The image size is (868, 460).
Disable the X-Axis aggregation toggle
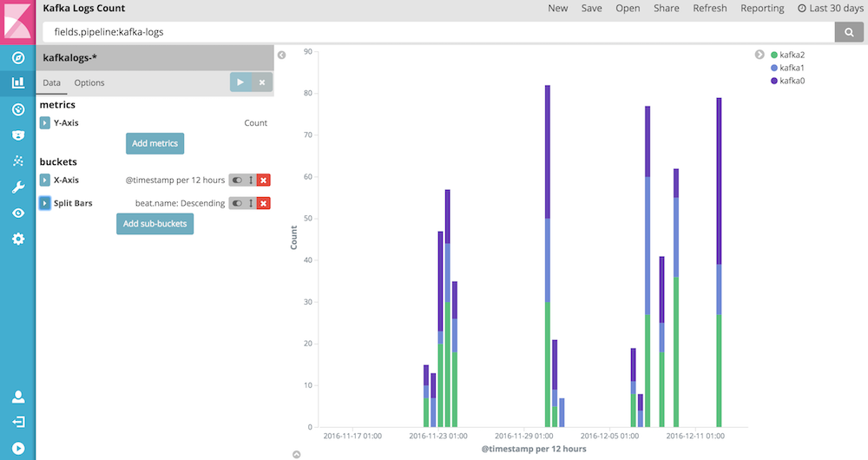238,180
